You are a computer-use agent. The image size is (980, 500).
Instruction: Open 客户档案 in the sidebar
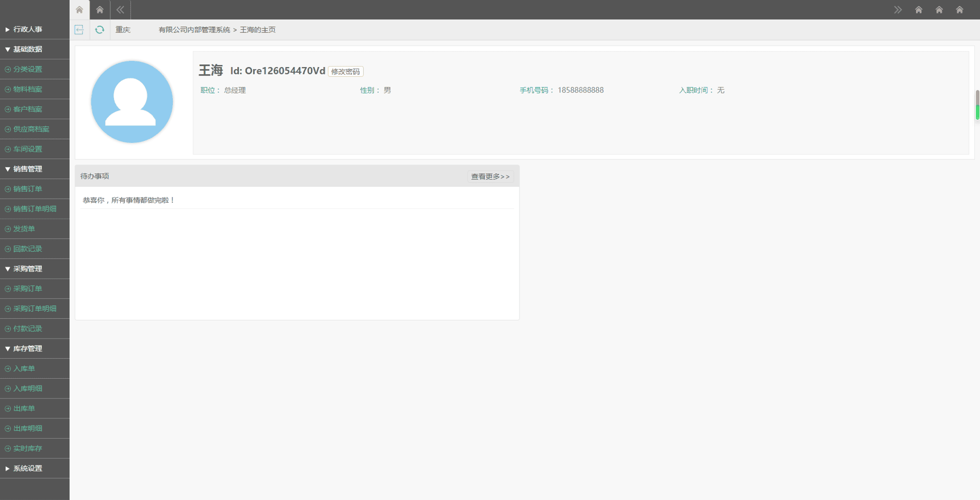pos(28,109)
